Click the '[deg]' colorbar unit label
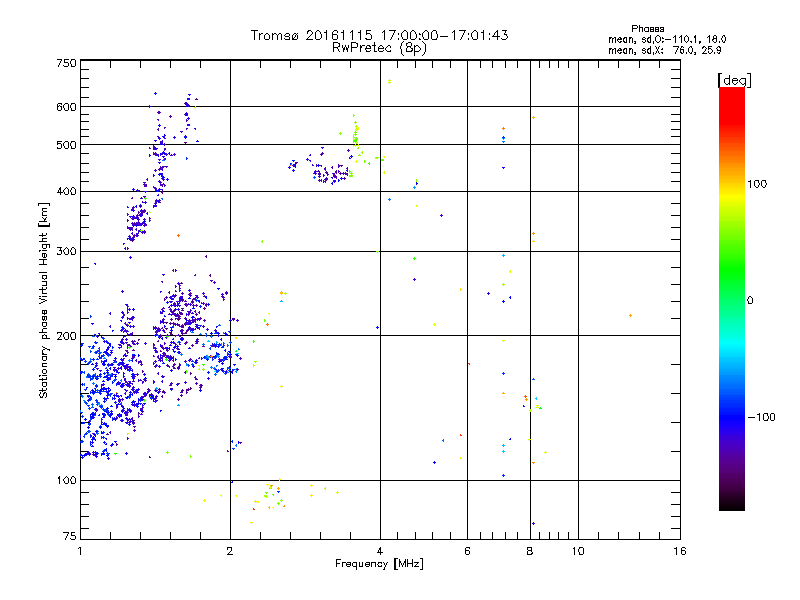 point(734,80)
